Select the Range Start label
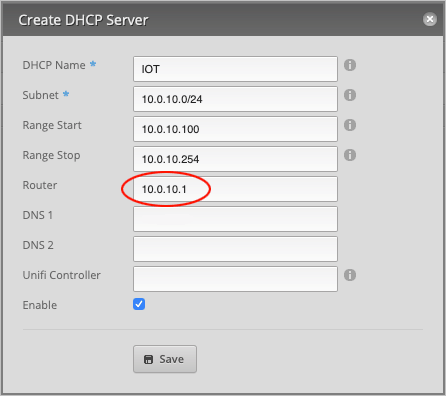Viewport: 446px width, 396px height. click(52, 125)
